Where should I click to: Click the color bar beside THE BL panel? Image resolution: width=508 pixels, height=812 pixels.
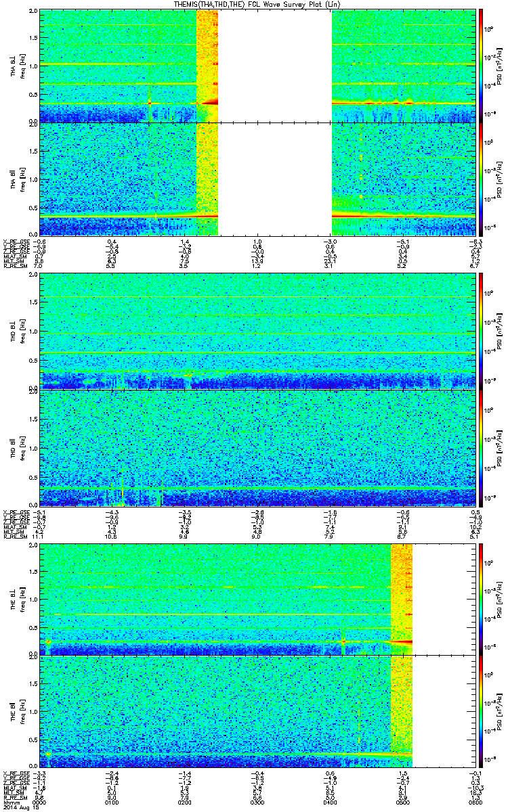tap(481, 599)
